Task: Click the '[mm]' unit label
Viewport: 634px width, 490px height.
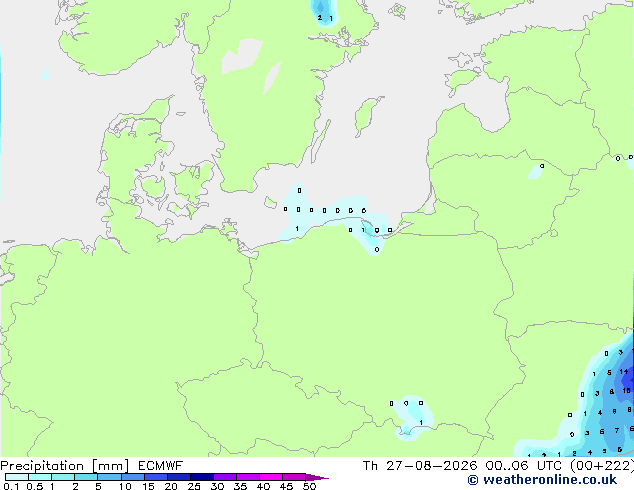Action: pyautogui.click(x=110, y=466)
